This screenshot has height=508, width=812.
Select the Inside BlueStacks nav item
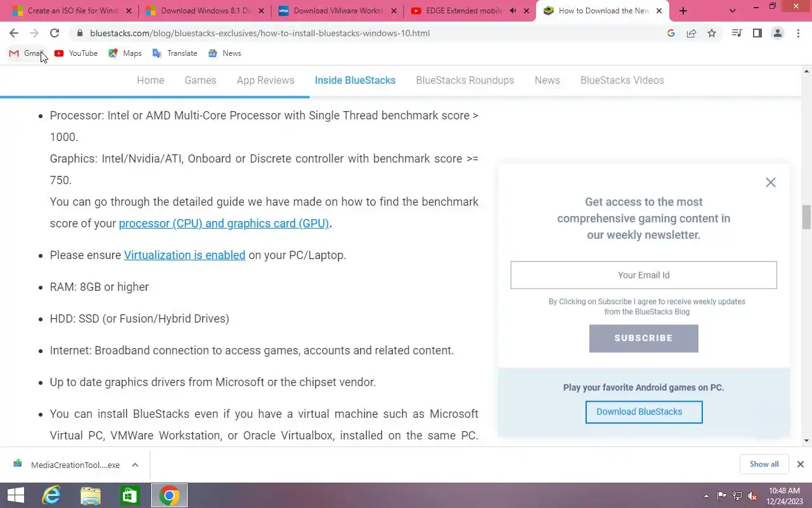[x=355, y=81]
